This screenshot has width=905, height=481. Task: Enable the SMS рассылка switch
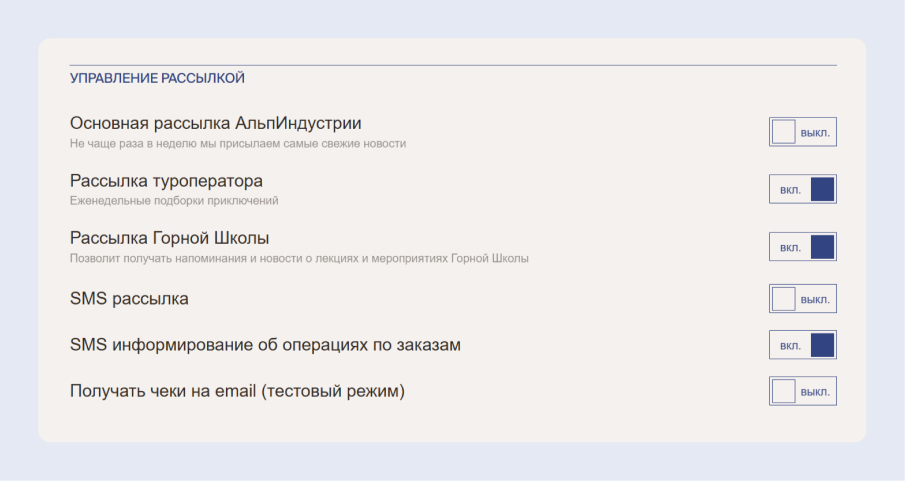click(802, 299)
